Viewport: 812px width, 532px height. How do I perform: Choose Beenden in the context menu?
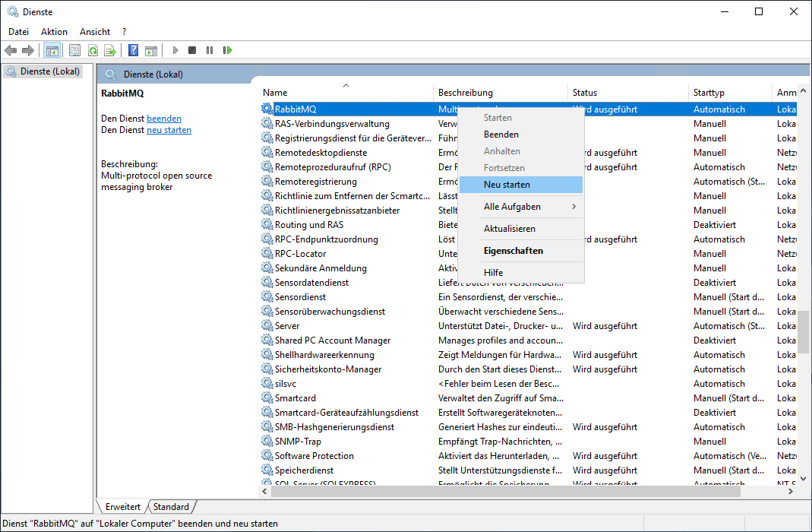(522, 135)
